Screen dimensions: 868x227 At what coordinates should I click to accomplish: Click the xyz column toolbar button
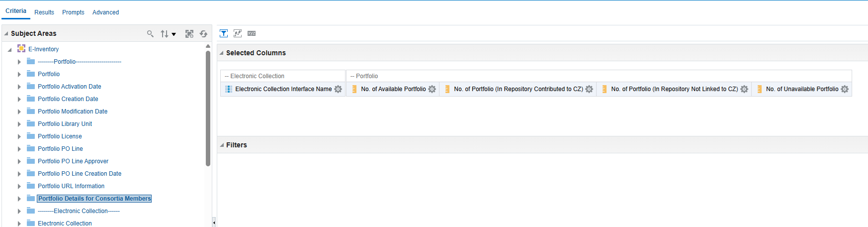click(x=252, y=33)
